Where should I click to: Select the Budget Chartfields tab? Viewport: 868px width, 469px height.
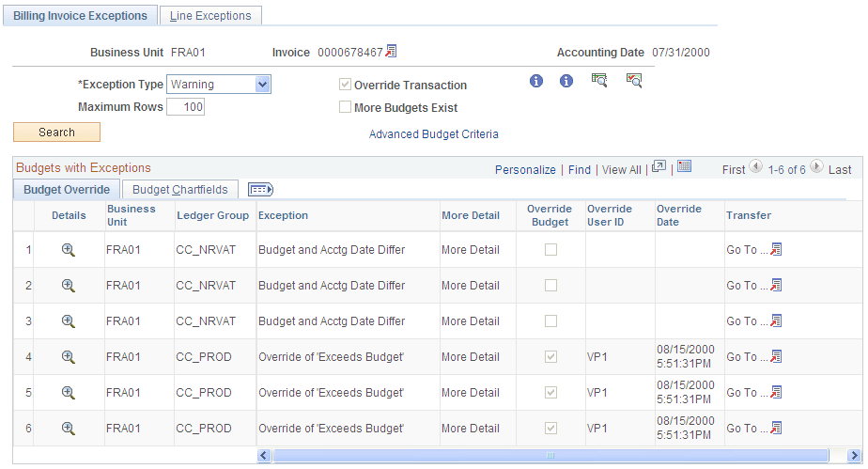coord(180,189)
